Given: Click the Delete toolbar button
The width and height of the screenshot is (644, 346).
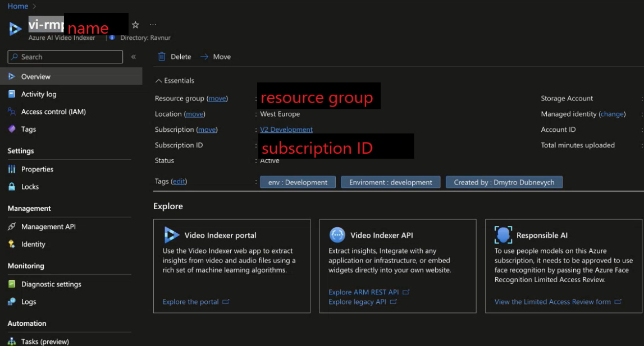Looking at the screenshot, I should (175, 57).
